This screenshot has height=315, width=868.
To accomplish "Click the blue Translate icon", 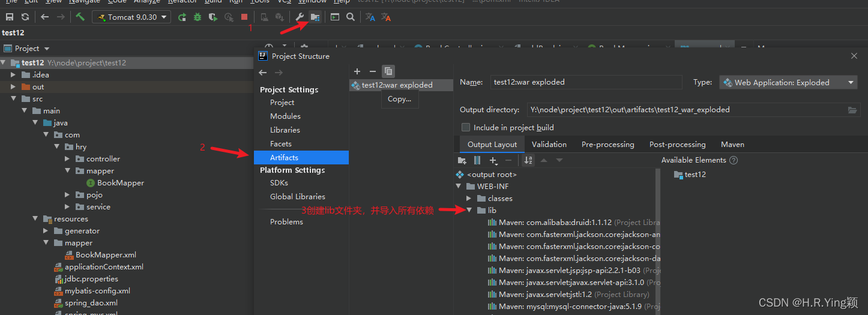I will [x=370, y=17].
